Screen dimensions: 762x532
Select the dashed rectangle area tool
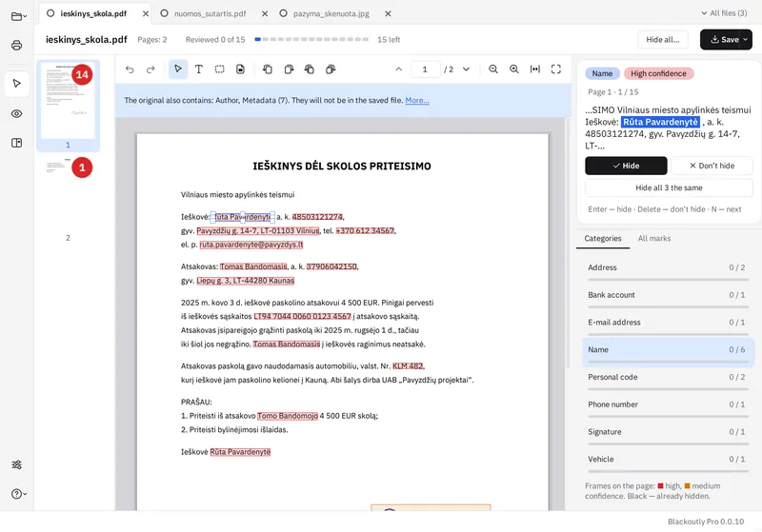[x=220, y=69]
